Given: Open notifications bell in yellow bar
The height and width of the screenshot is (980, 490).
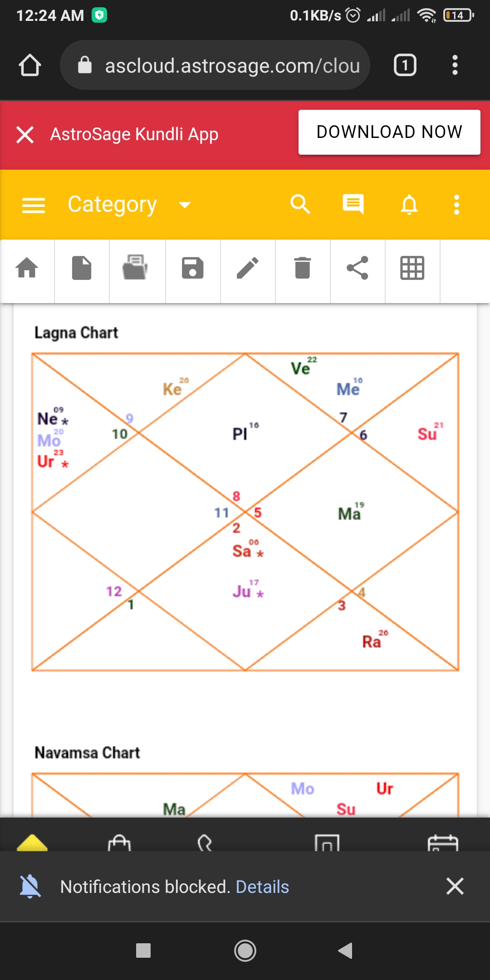Looking at the screenshot, I should [x=409, y=205].
